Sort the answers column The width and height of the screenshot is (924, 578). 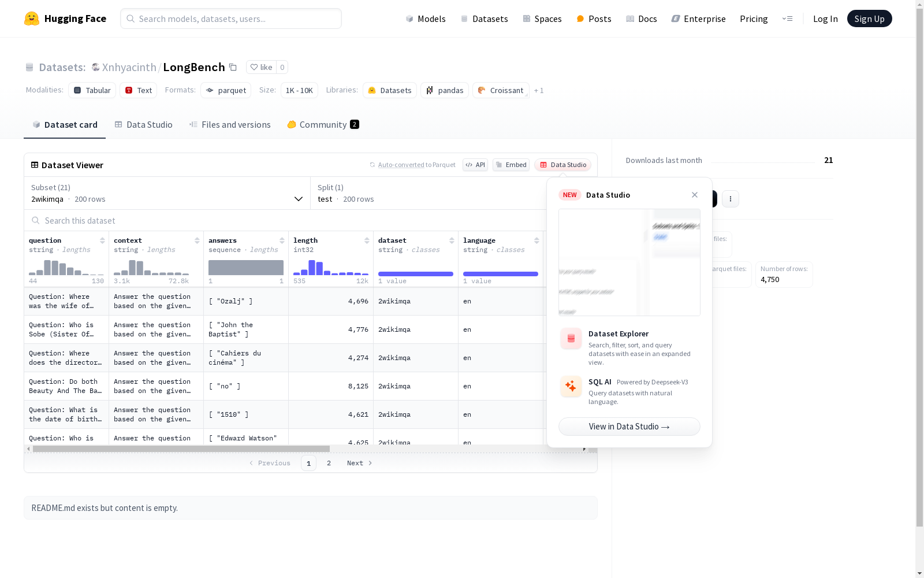282,240
